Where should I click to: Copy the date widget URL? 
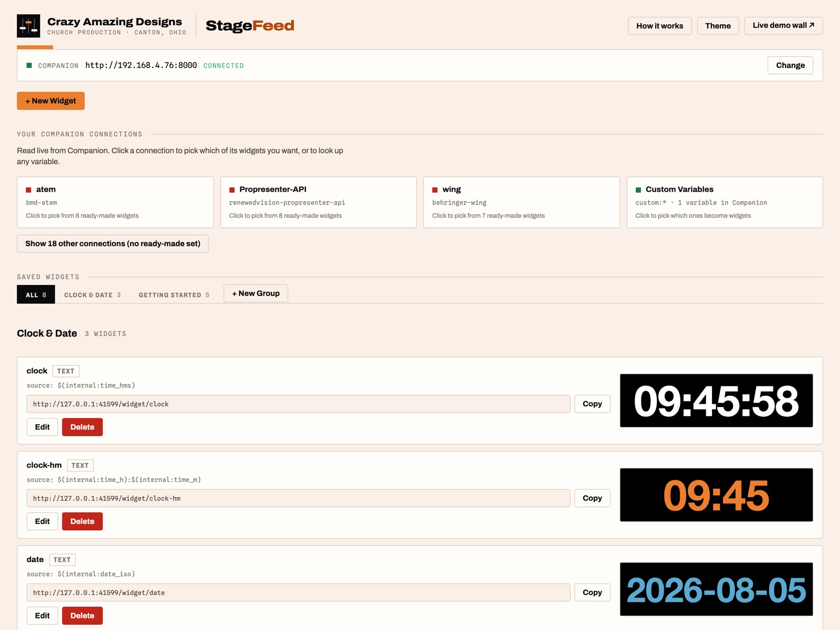(592, 592)
